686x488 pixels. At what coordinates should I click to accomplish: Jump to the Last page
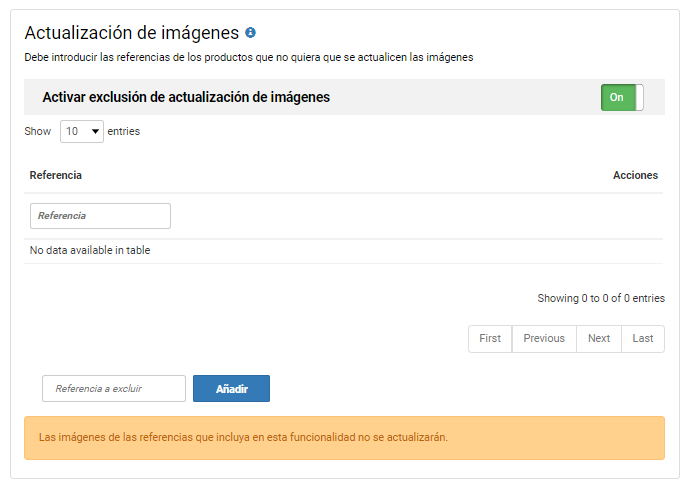[643, 338]
